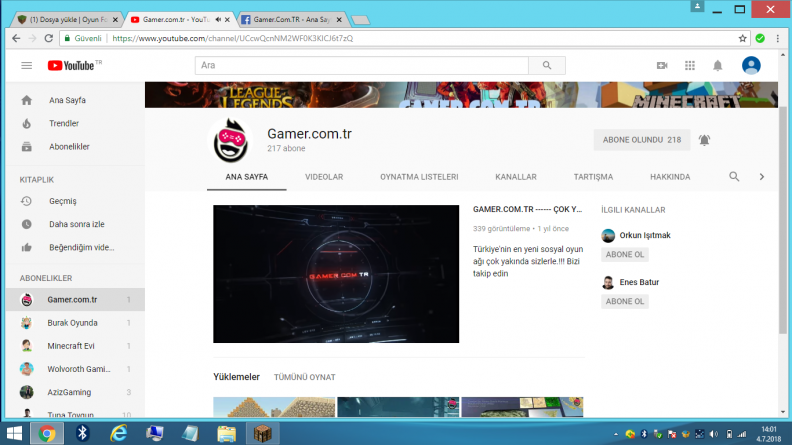
Task: Reload the page with the refresh icon
Action: point(48,38)
